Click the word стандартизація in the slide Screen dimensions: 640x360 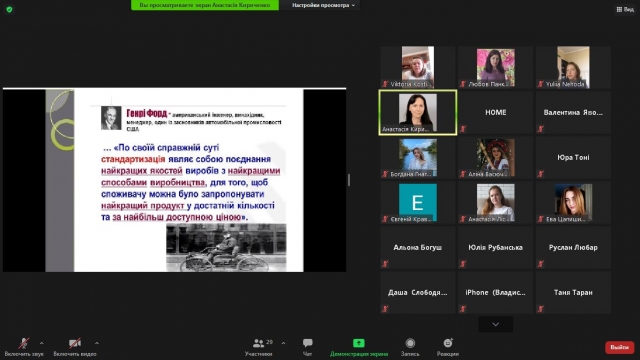[133, 159]
